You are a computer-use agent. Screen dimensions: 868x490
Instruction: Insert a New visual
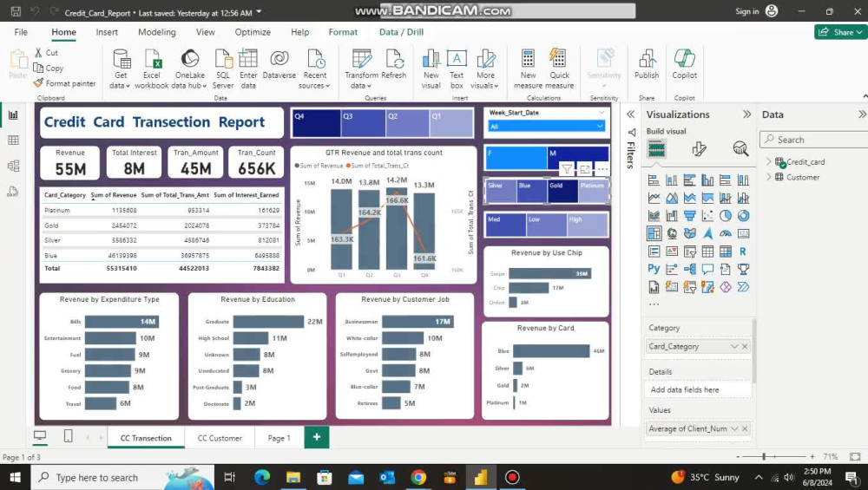click(x=431, y=69)
